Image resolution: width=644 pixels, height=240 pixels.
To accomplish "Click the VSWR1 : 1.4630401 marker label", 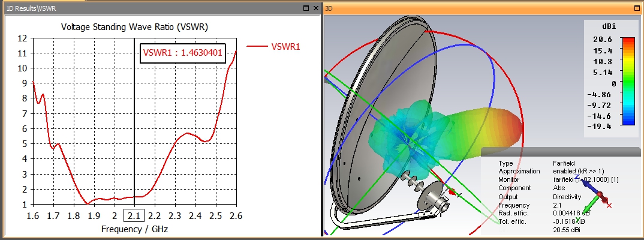I will click(x=183, y=53).
